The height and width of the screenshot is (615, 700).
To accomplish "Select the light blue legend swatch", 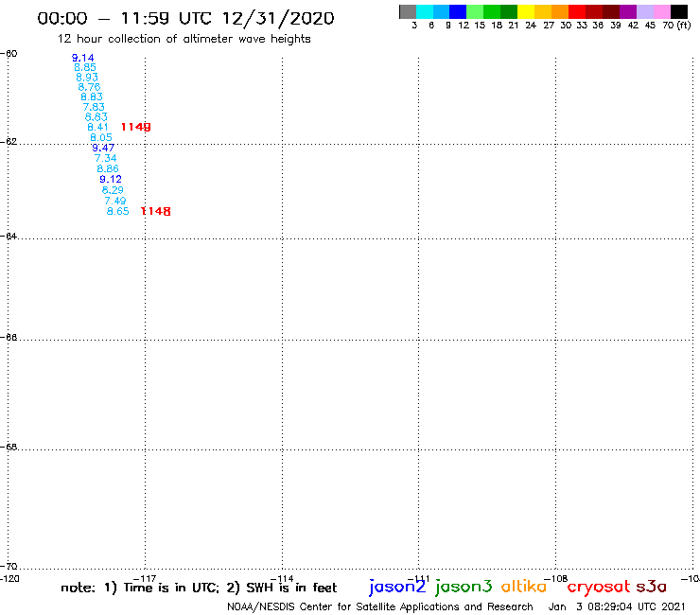I will pyautogui.click(x=441, y=11).
